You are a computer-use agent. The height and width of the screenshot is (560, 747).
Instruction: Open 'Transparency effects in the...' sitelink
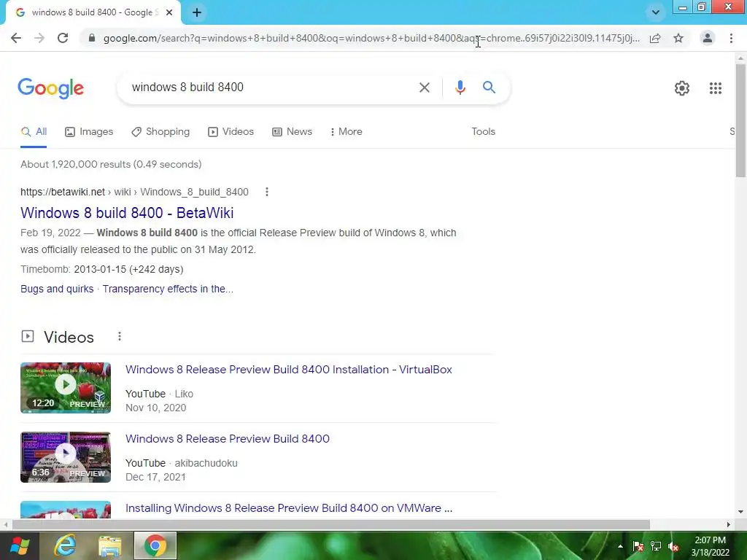tap(169, 289)
